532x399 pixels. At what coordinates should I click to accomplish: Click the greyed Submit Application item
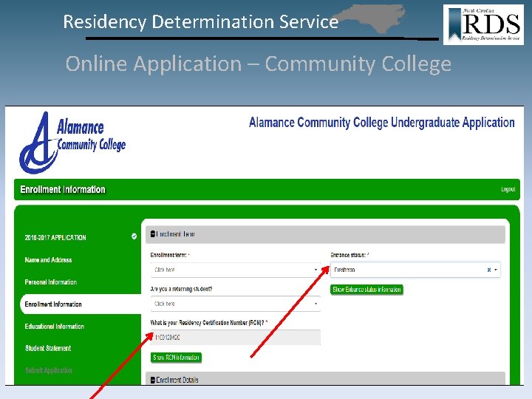(x=49, y=370)
